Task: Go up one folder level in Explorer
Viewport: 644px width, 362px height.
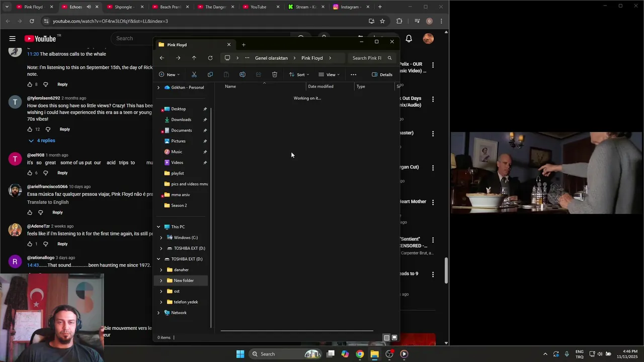Action: coord(194,58)
